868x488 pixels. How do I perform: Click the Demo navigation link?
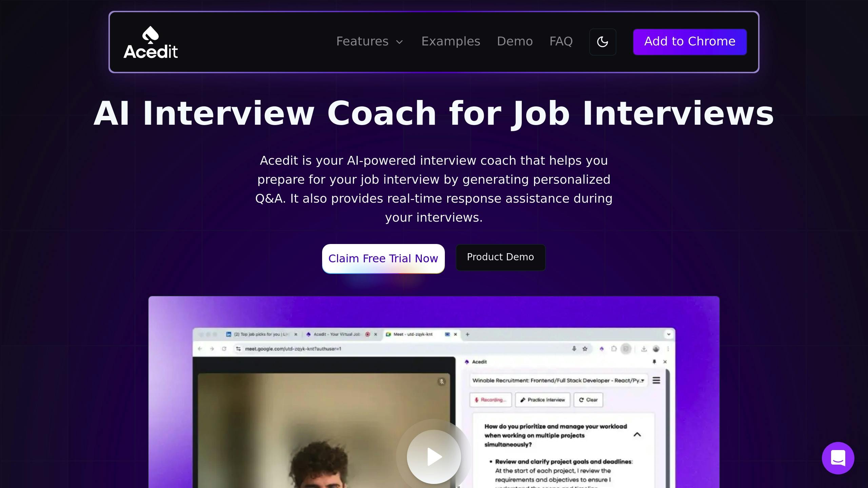514,41
